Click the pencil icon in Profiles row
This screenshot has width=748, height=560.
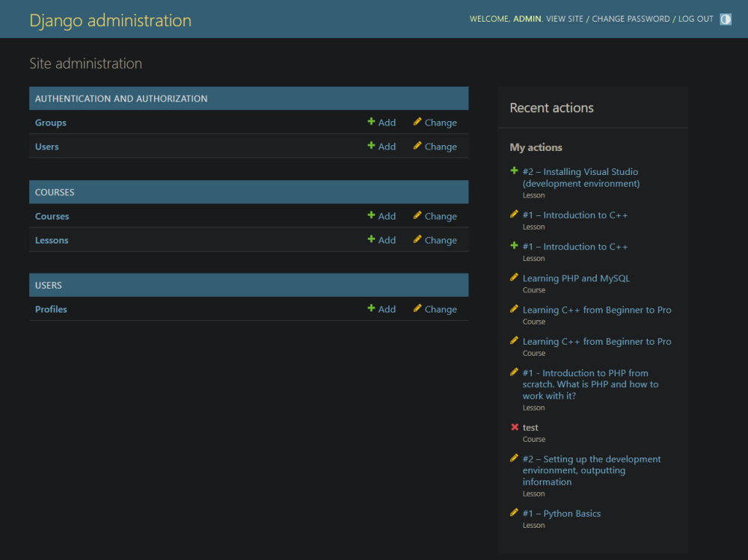click(x=417, y=308)
